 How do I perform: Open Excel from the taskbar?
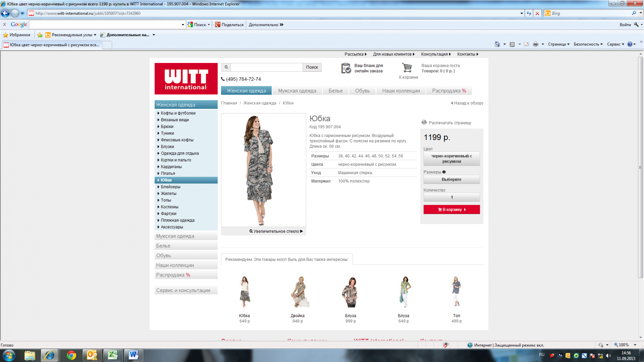pos(113,355)
